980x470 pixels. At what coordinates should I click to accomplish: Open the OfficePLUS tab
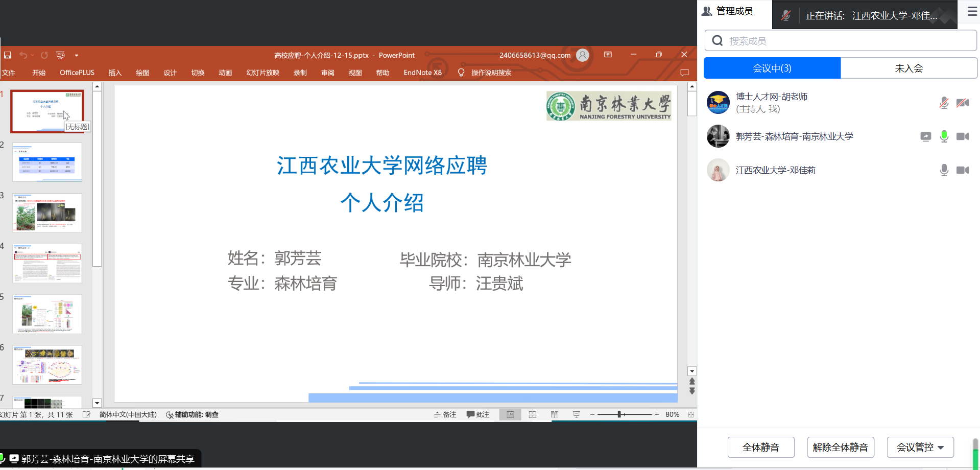click(77, 73)
